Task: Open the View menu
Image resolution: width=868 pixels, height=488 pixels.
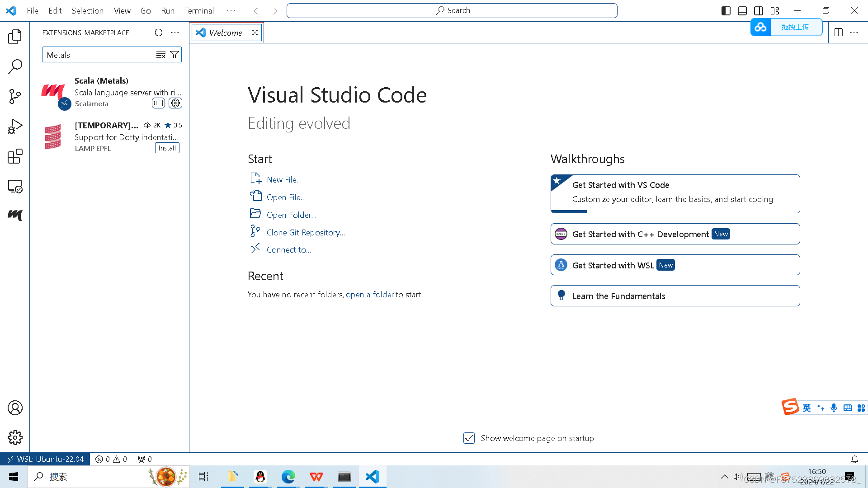Action: [122, 10]
